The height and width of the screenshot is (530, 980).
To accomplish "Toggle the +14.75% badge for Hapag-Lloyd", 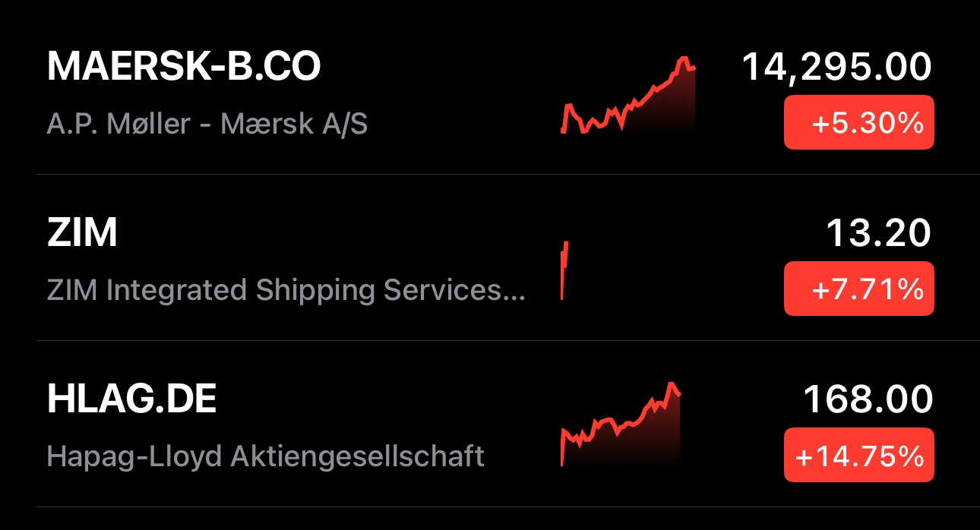I will pos(858,456).
